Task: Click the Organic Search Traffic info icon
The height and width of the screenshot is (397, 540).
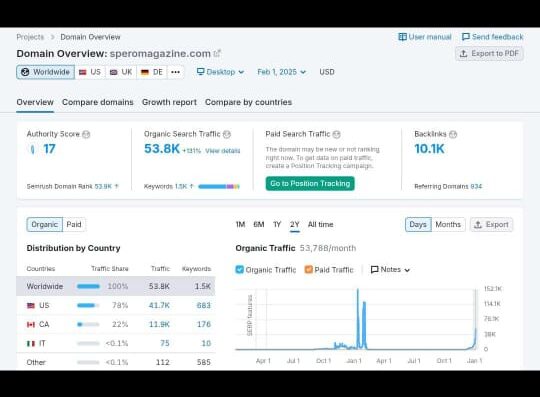Action: [x=227, y=134]
